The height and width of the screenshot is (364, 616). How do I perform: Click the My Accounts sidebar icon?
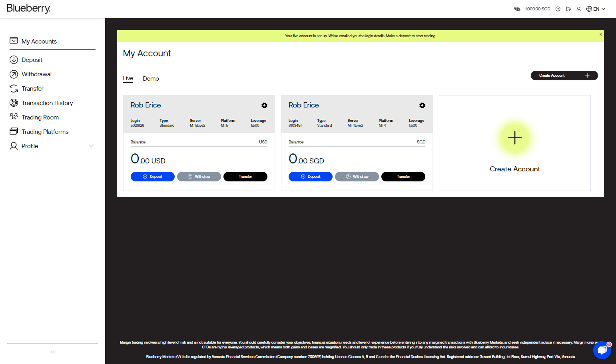pos(14,40)
